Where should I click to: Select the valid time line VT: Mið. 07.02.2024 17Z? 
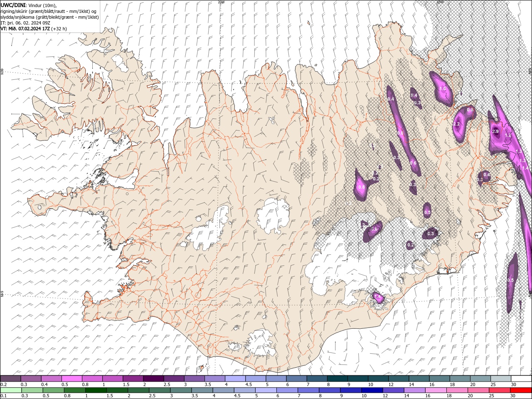point(25,29)
